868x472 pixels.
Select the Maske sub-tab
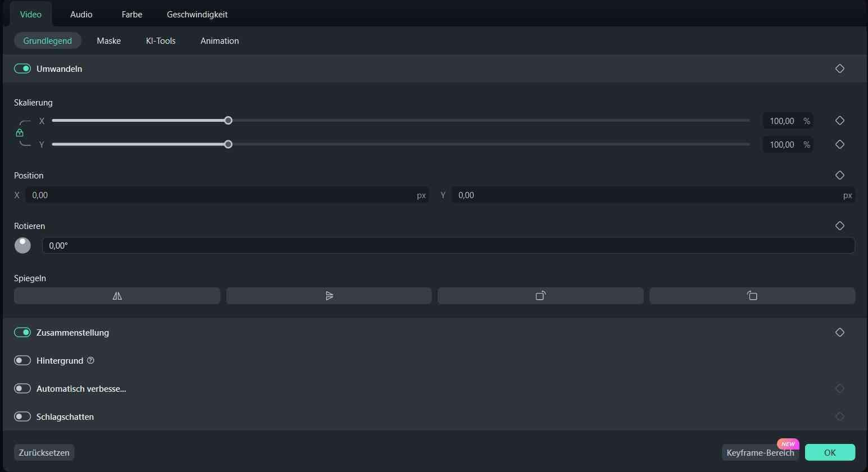pyautogui.click(x=109, y=40)
